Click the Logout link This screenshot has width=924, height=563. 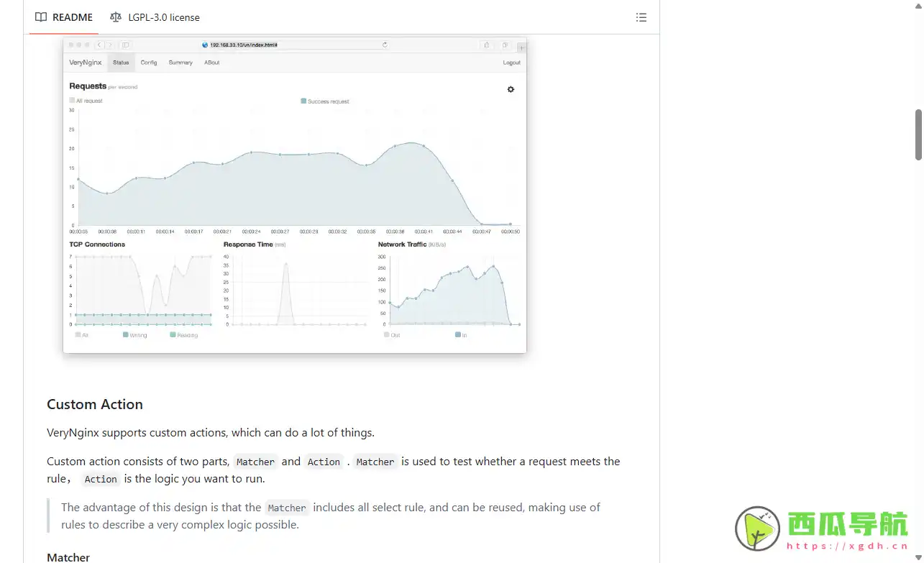point(511,63)
